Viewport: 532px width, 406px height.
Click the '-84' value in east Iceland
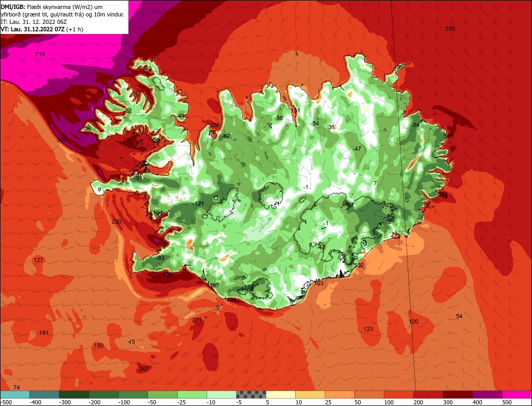pyautogui.click(x=415, y=125)
